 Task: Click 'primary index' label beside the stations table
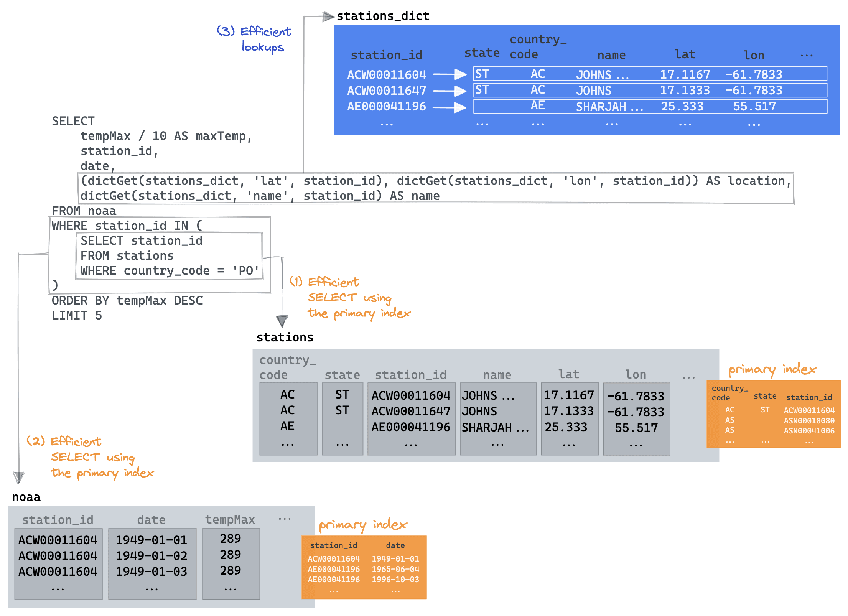(772, 369)
